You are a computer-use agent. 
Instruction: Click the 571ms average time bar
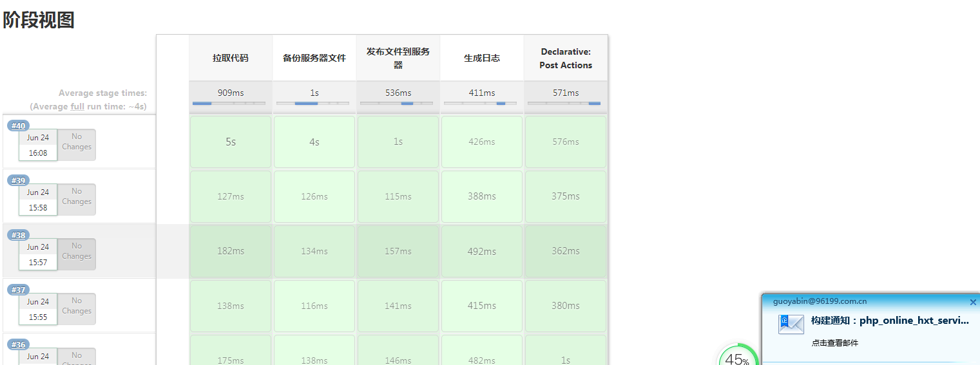pos(564,103)
